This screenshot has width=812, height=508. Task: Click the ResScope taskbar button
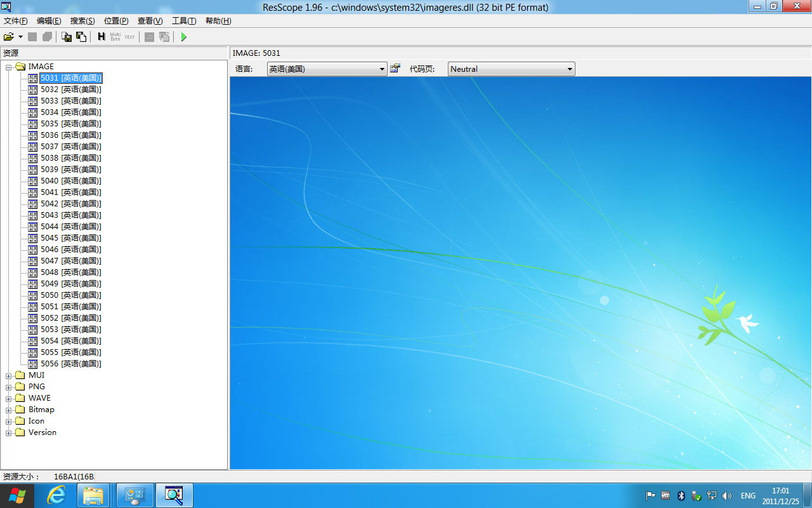click(174, 495)
